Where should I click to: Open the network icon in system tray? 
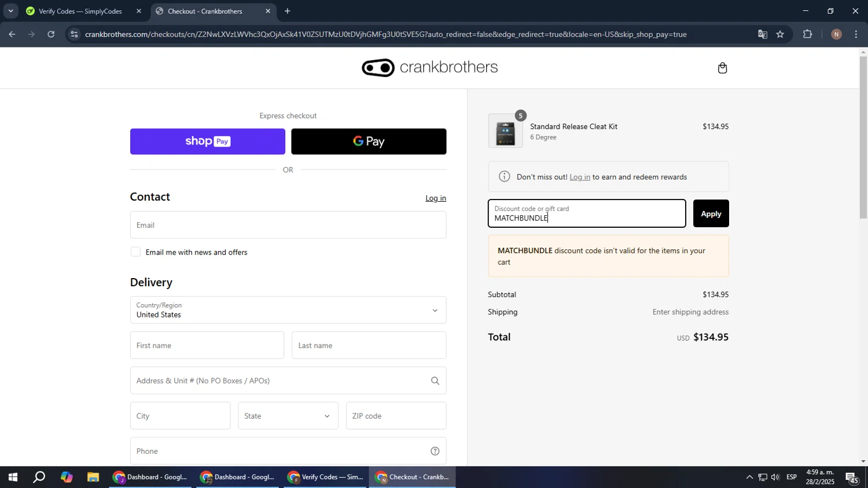tap(763, 477)
